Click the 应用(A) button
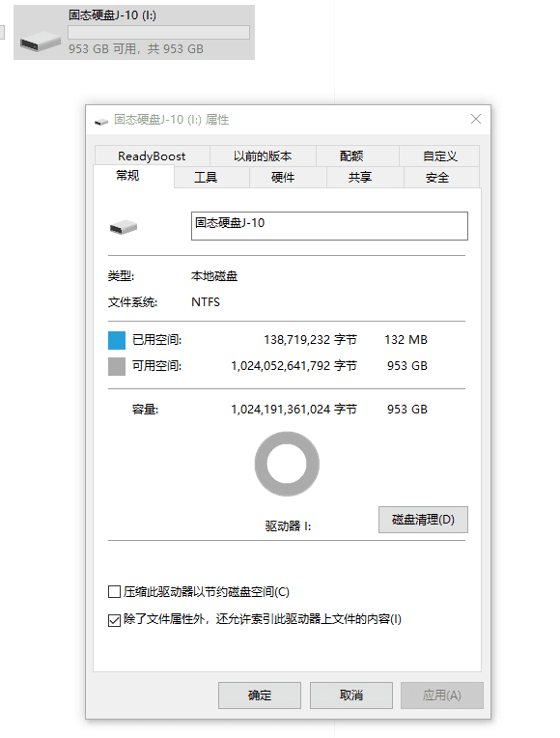 (x=442, y=695)
